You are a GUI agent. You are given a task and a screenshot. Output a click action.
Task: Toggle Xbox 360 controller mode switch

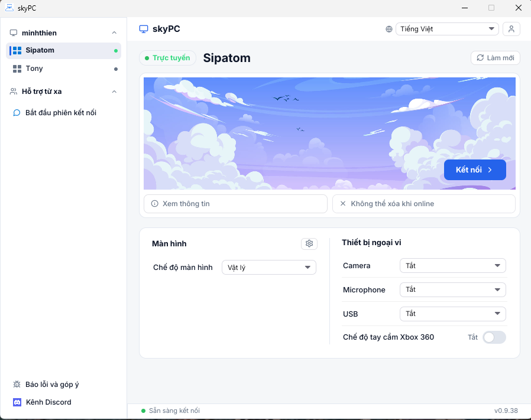494,337
